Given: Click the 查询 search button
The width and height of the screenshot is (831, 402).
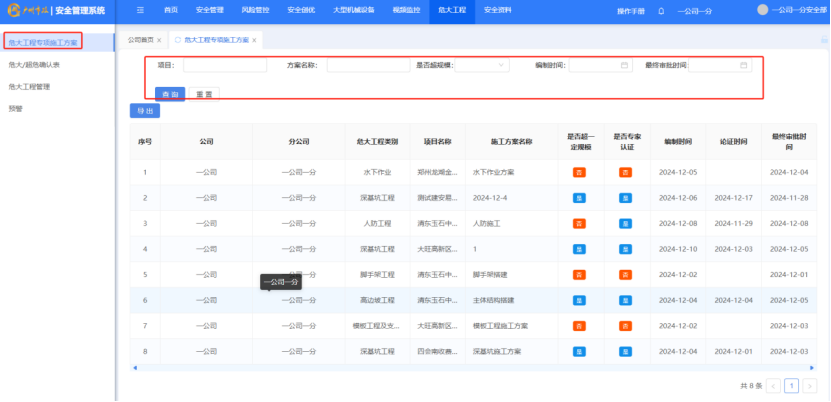Looking at the screenshot, I should 170,93.
